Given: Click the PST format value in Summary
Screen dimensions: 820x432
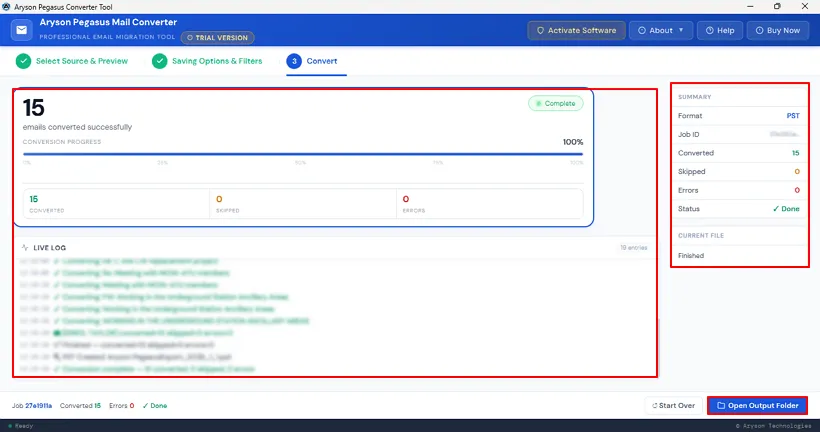Looking at the screenshot, I should (x=793, y=116).
